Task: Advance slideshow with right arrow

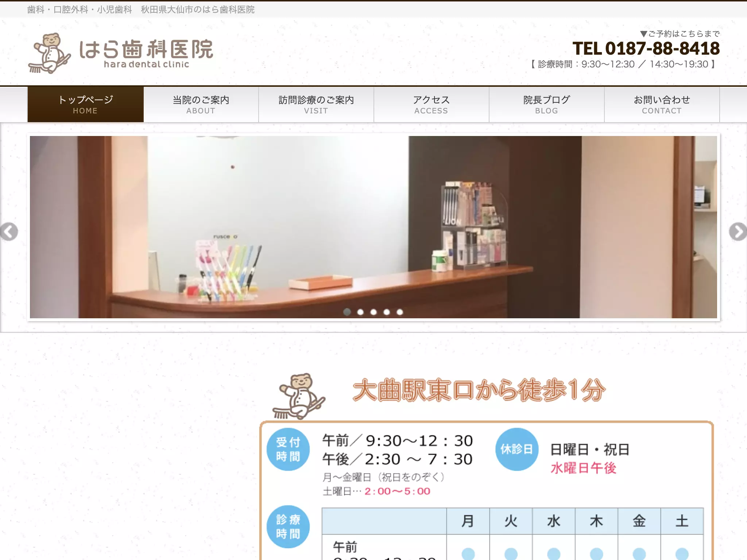Action: [738, 232]
